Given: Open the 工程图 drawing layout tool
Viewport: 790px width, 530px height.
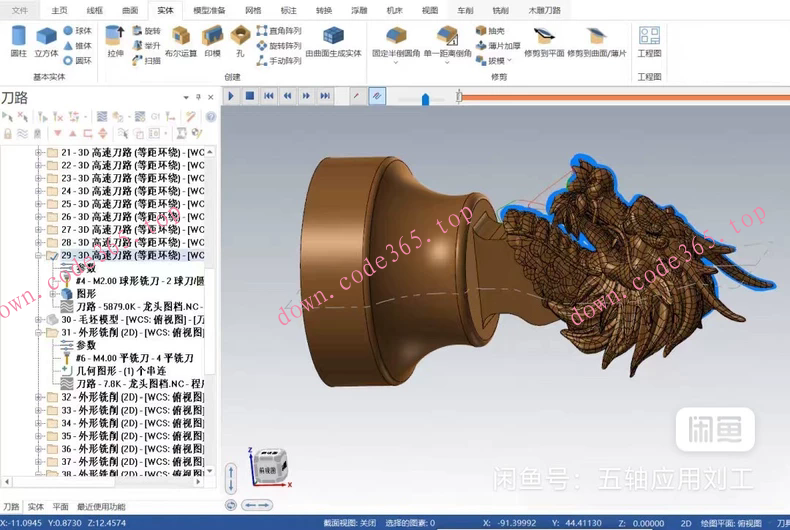Looking at the screenshot, I should [649, 40].
